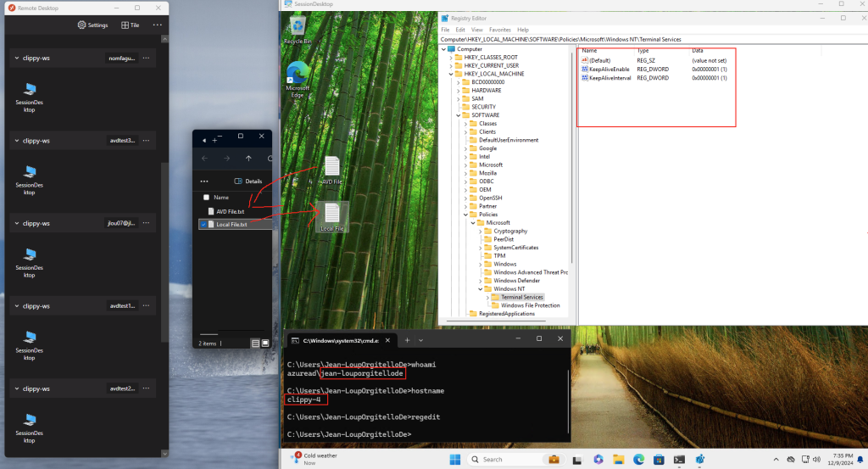This screenshot has height=469, width=868.
Task: Select the Windows Defender registry key
Action: [516, 281]
